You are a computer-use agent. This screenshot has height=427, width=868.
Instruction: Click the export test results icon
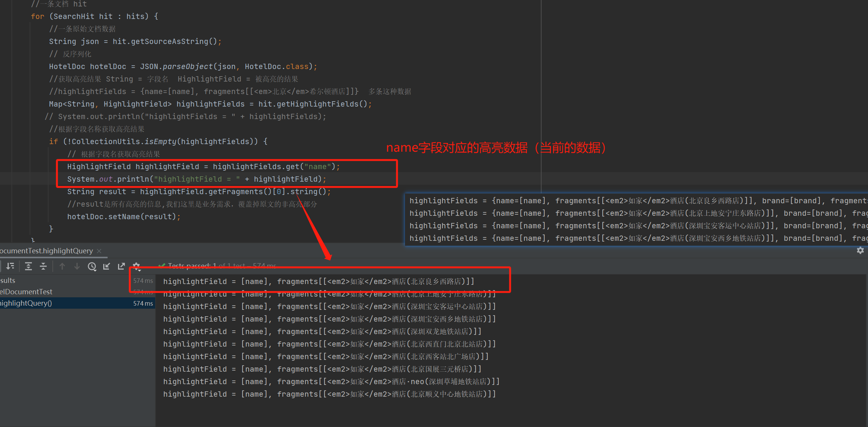[x=121, y=266]
